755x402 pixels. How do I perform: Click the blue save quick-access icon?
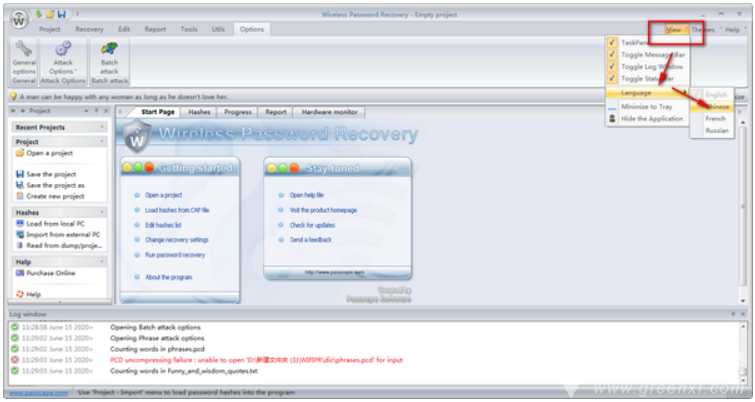click(x=62, y=14)
